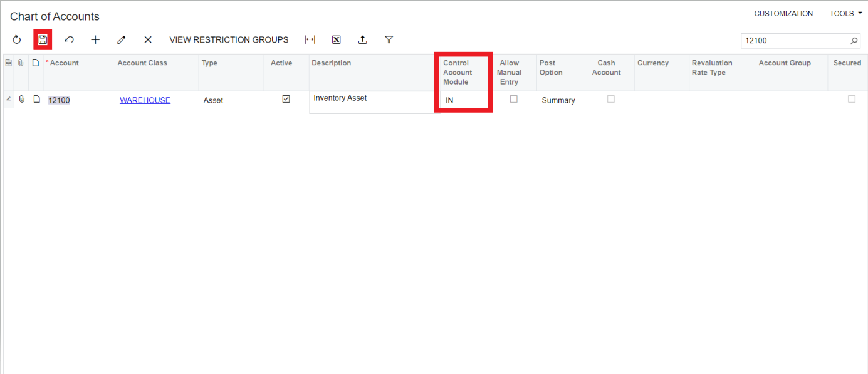
Task: Open row editing with the pencil icon
Action: coord(121,39)
